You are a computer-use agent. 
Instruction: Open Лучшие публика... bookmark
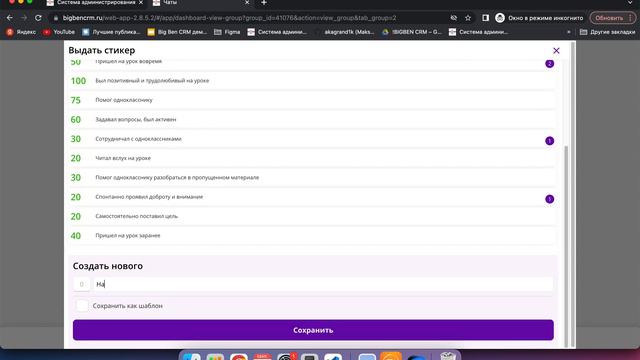(x=111, y=32)
